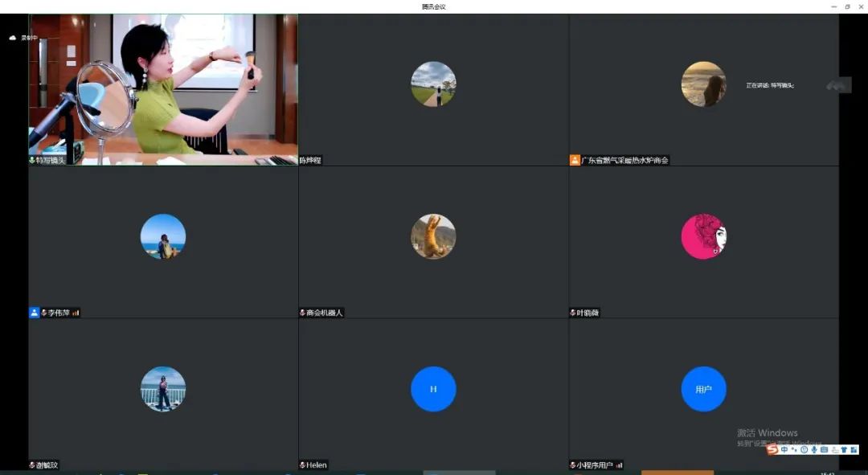The image size is (868, 475).
Task: Click the 录制中 cloud recording indicator
Action: pyautogui.click(x=24, y=38)
